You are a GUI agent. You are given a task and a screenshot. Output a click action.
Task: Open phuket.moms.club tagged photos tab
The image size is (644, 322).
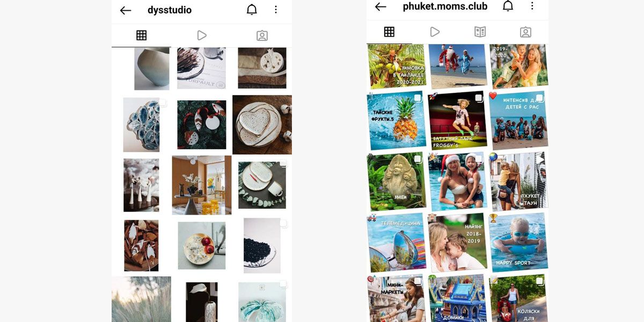point(526,32)
